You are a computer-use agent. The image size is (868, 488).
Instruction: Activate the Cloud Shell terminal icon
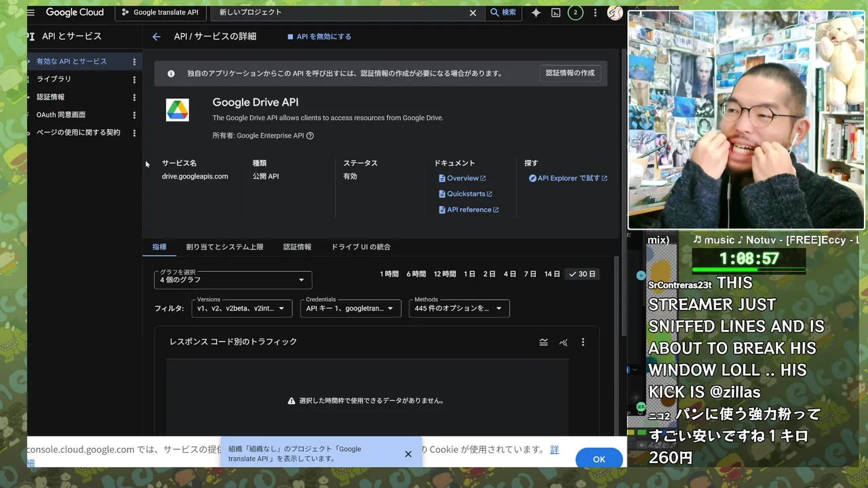(555, 13)
